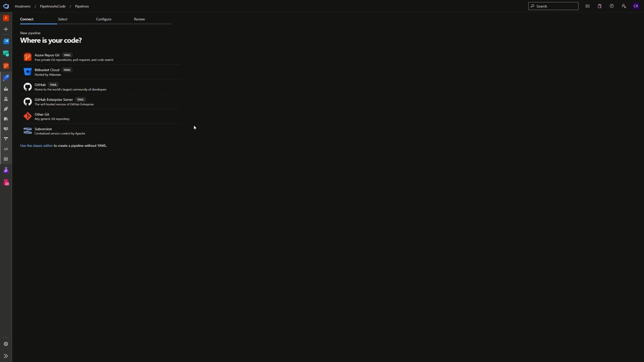This screenshot has height=362, width=644.
Task: Click the theatreers organization breadcrumb
Action: (x=22, y=6)
